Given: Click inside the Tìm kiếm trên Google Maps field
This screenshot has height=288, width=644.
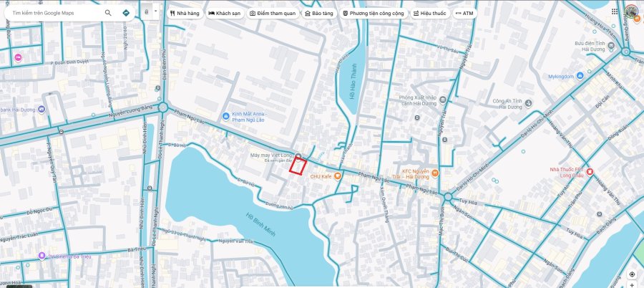Looking at the screenshot, I should (x=54, y=13).
